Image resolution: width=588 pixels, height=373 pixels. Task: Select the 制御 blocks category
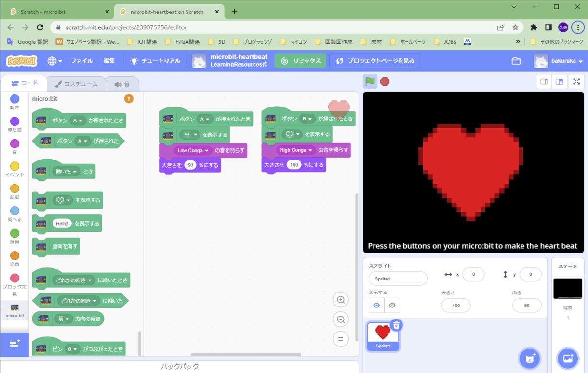click(x=14, y=191)
